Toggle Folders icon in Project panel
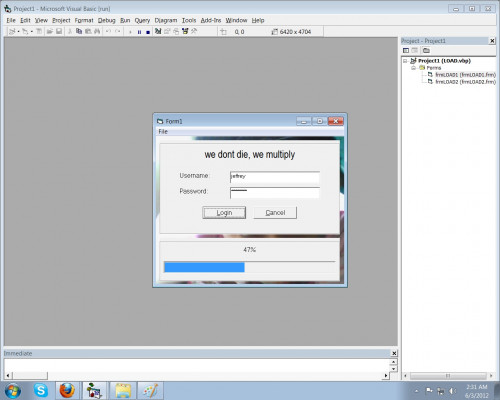The image size is (500, 400). click(x=426, y=50)
